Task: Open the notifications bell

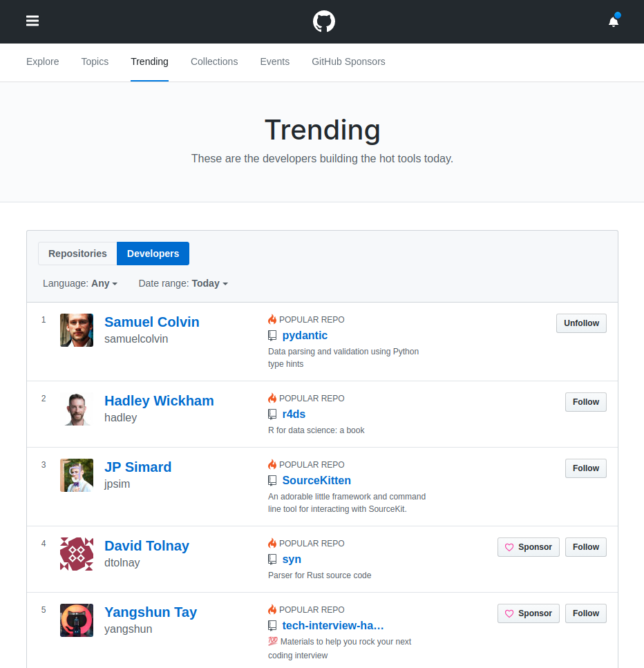Action: tap(614, 21)
